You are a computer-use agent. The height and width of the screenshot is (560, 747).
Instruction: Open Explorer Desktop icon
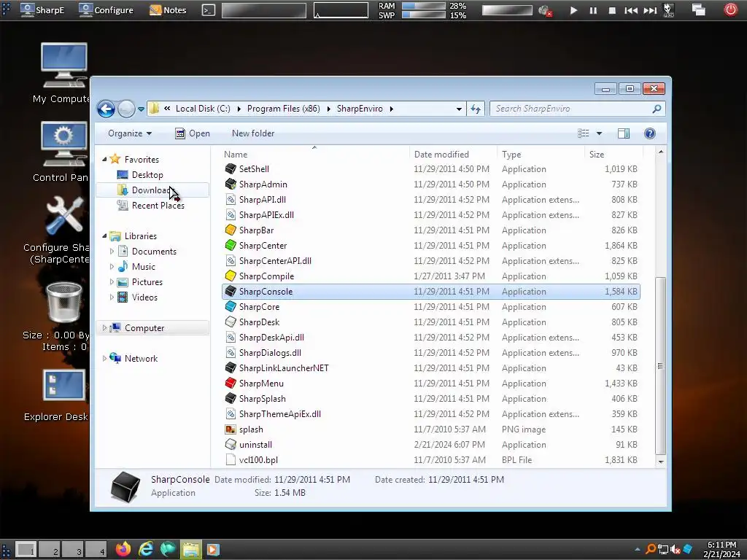[x=64, y=385]
